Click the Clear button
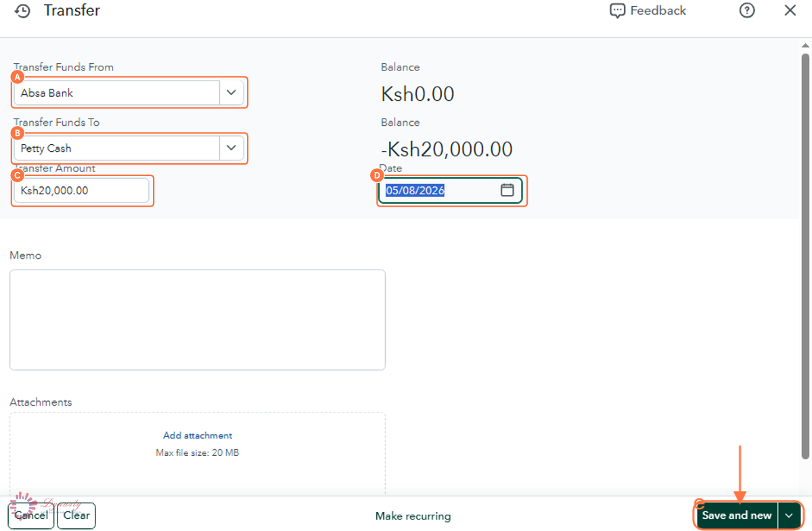The height and width of the screenshot is (531, 812). 76,515
